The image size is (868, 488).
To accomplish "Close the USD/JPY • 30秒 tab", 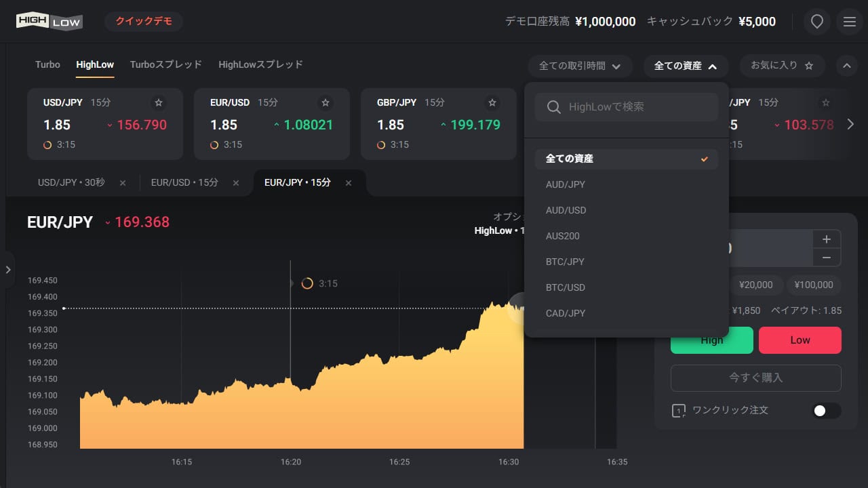I will pos(123,183).
